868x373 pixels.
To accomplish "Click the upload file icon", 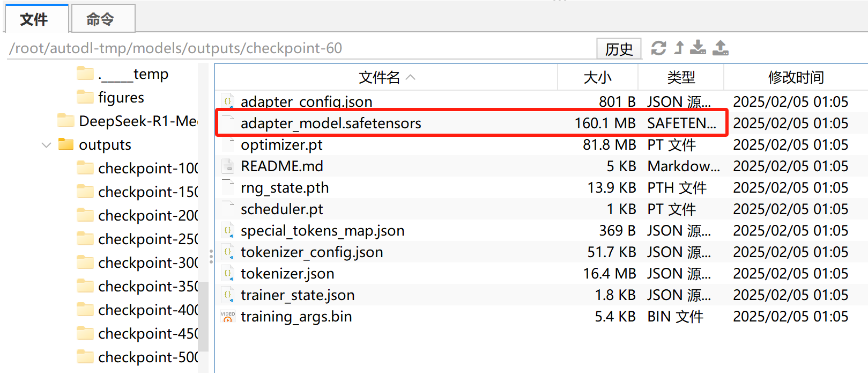I will point(721,48).
